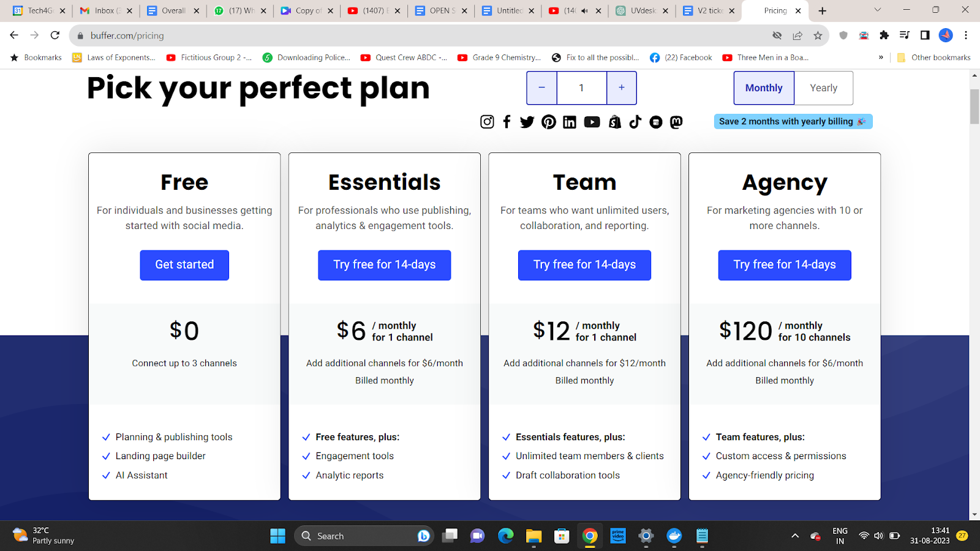
Task: Decrease channel count with minus button
Action: [x=541, y=88]
